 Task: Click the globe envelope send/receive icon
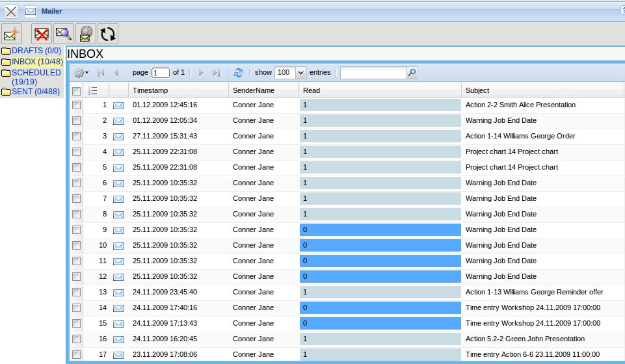click(x=86, y=34)
